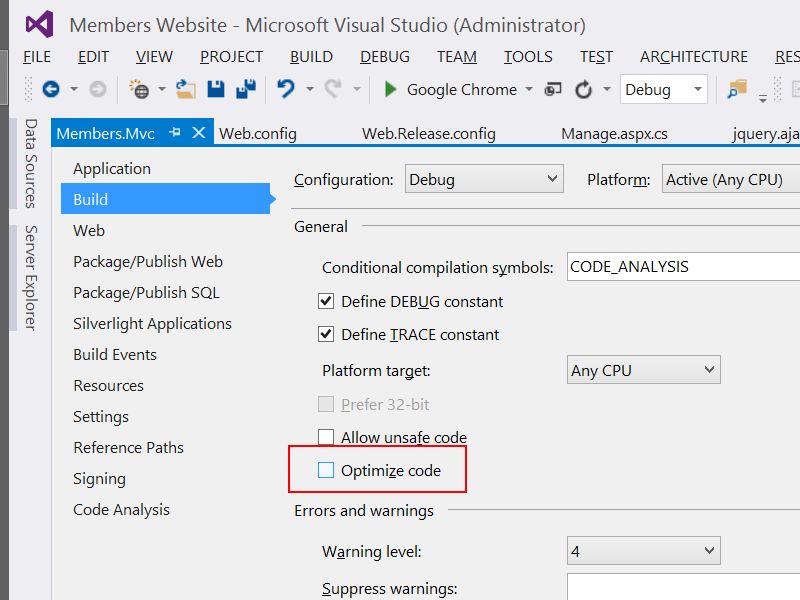Select the Signing properties page
This screenshot has height=600, width=800.
[x=99, y=479]
